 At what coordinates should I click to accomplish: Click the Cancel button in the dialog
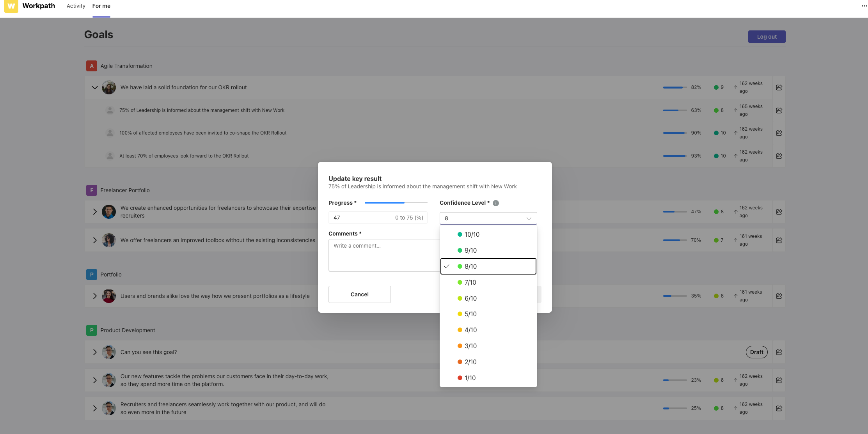(x=359, y=294)
